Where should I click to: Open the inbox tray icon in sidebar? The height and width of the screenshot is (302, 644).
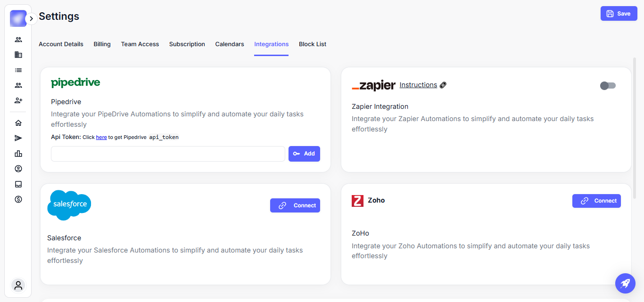click(x=18, y=184)
